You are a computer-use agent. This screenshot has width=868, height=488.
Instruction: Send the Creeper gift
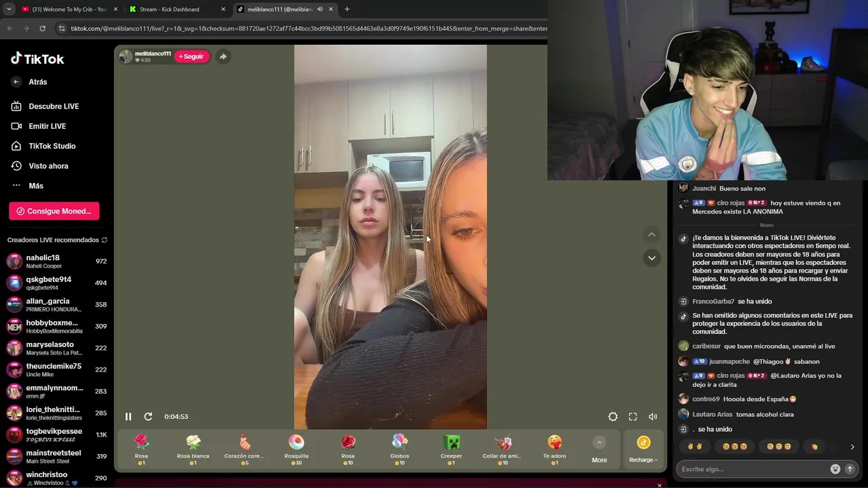[452, 449]
